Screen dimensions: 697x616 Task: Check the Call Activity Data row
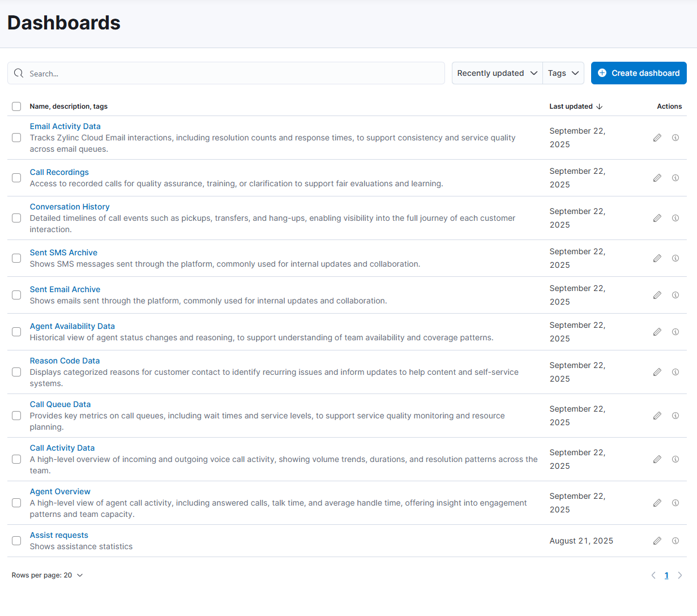pyautogui.click(x=16, y=459)
